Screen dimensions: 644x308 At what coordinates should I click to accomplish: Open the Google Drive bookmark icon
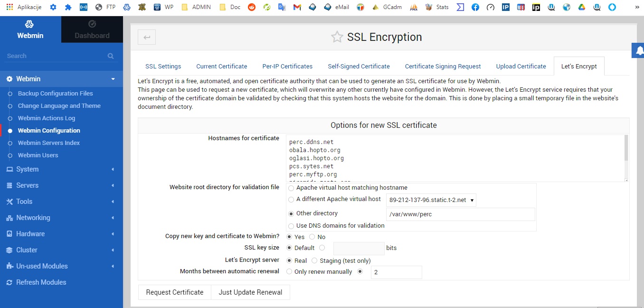pos(582,7)
